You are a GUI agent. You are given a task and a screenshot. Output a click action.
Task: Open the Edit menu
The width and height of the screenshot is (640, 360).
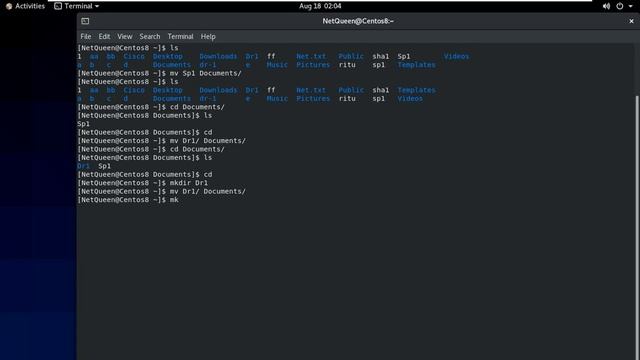[x=104, y=36]
